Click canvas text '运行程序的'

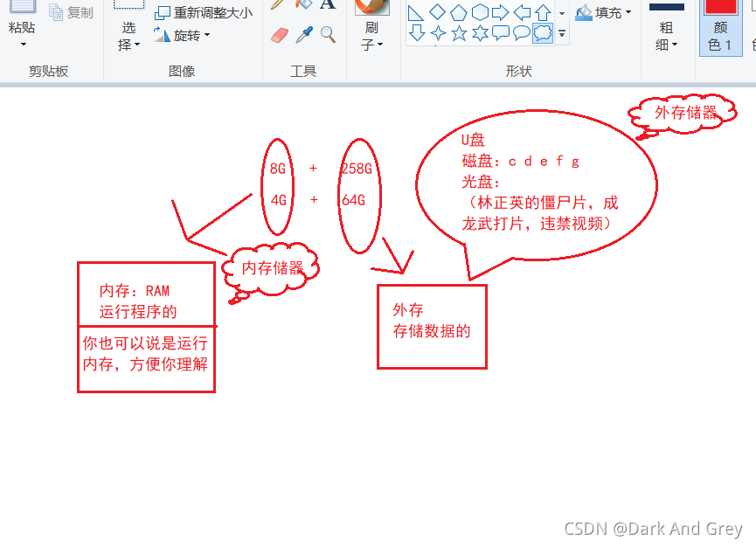pyautogui.click(x=138, y=312)
